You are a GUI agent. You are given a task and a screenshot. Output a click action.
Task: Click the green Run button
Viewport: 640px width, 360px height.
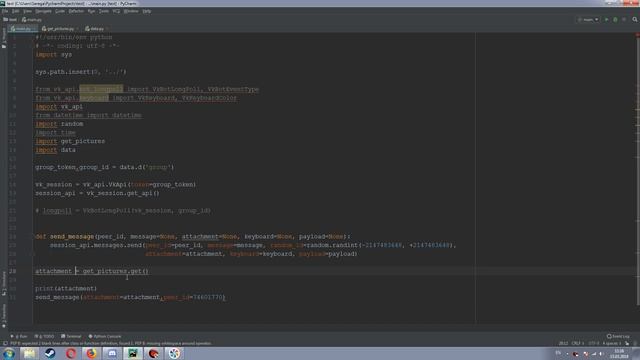click(x=606, y=20)
